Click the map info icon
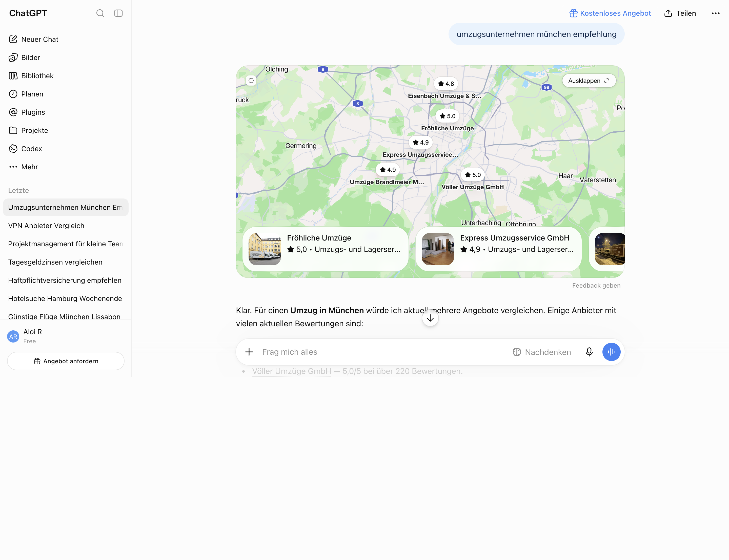 pyautogui.click(x=251, y=80)
